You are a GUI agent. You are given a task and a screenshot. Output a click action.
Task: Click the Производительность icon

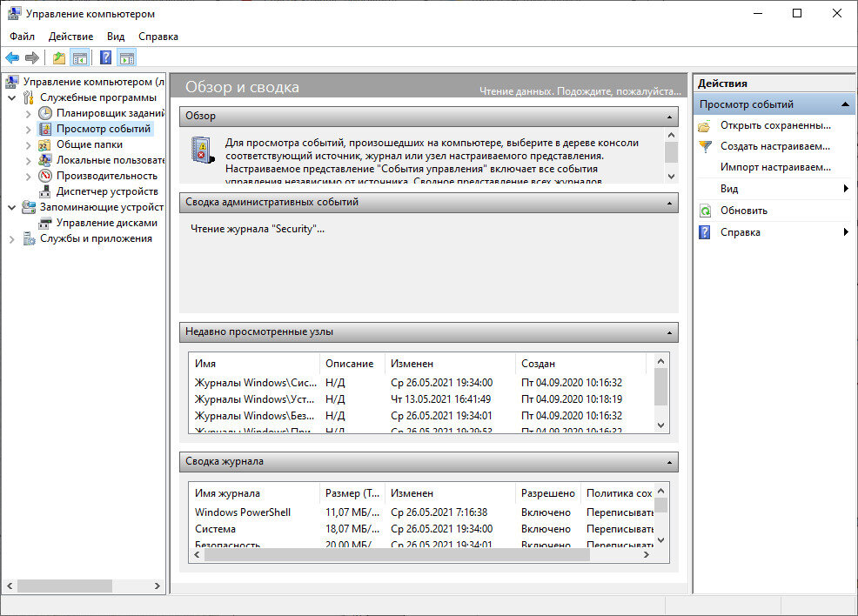pyautogui.click(x=45, y=176)
